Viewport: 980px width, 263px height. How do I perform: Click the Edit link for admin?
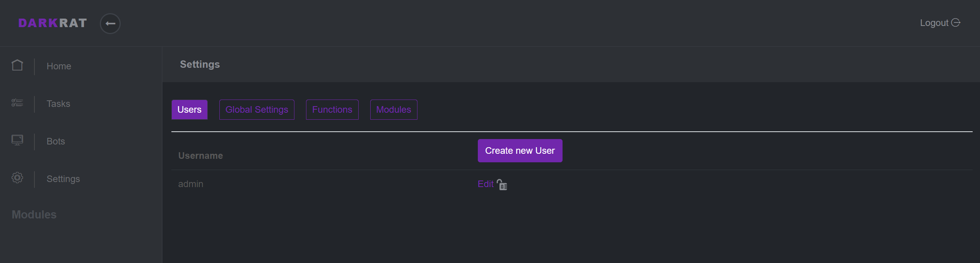(486, 184)
